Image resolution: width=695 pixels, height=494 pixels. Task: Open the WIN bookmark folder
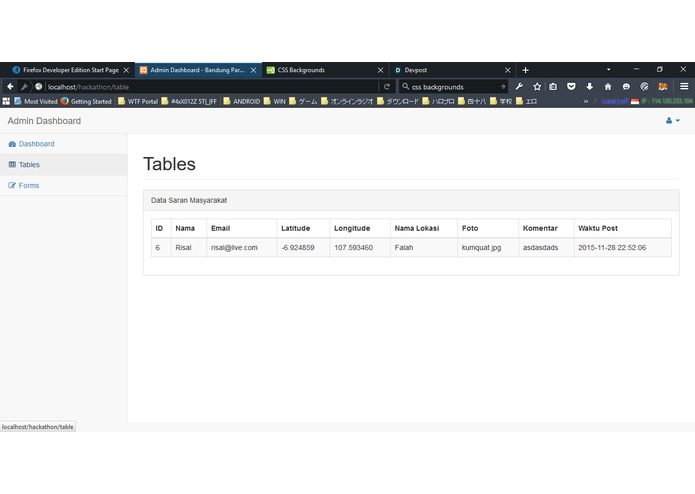tap(275, 101)
